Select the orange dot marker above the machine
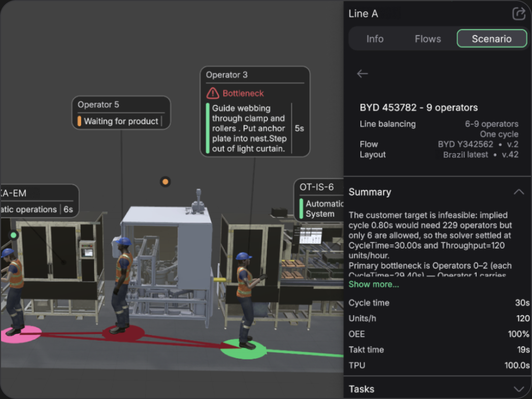Image resolution: width=532 pixels, height=399 pixels. tap(165, 182)
